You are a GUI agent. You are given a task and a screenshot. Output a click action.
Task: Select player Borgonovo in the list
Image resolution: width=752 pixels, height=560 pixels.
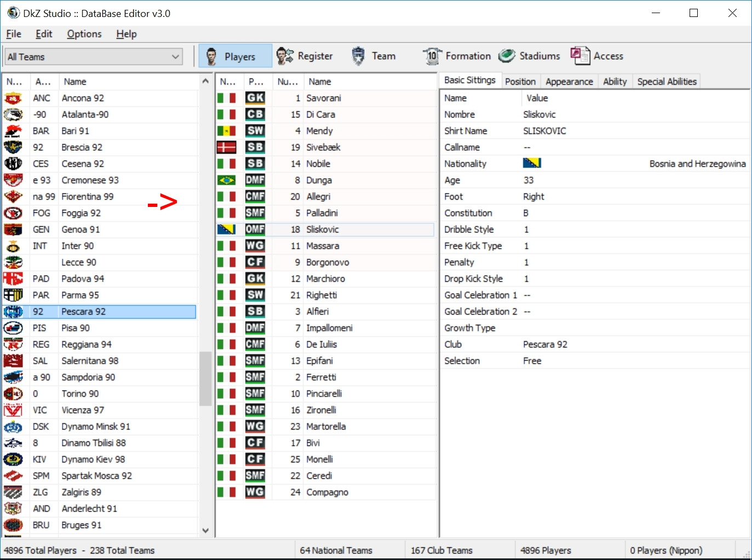coord(325,262)
